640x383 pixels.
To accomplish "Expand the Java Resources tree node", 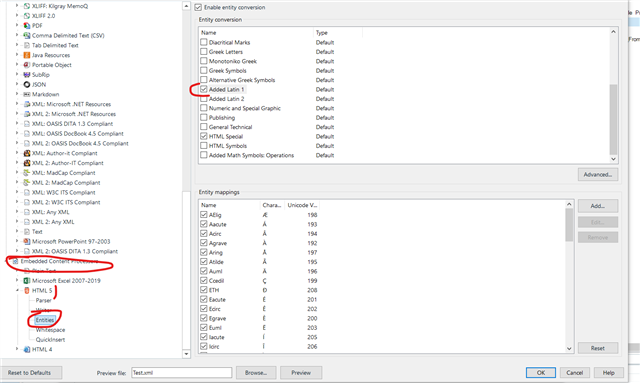I will tap(17, 55).
